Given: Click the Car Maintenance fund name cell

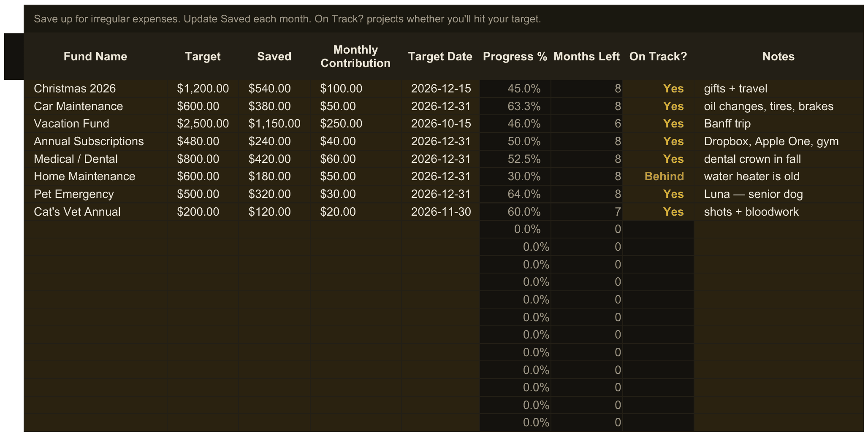Looking at the screenshot, I should (95, 106).
